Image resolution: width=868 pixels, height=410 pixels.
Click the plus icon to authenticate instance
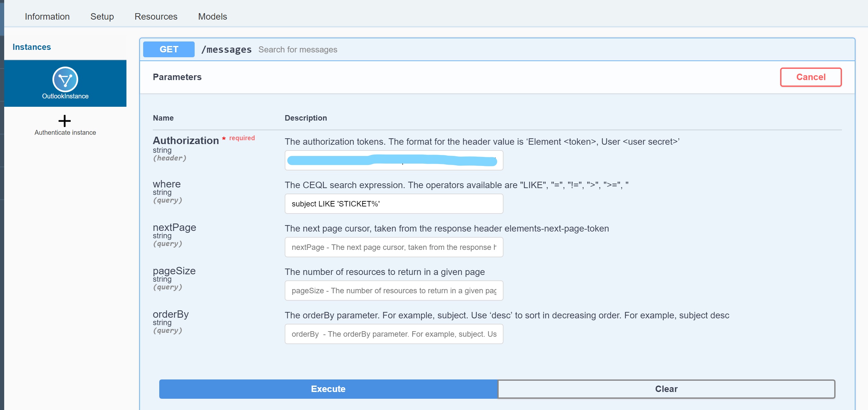64,121
